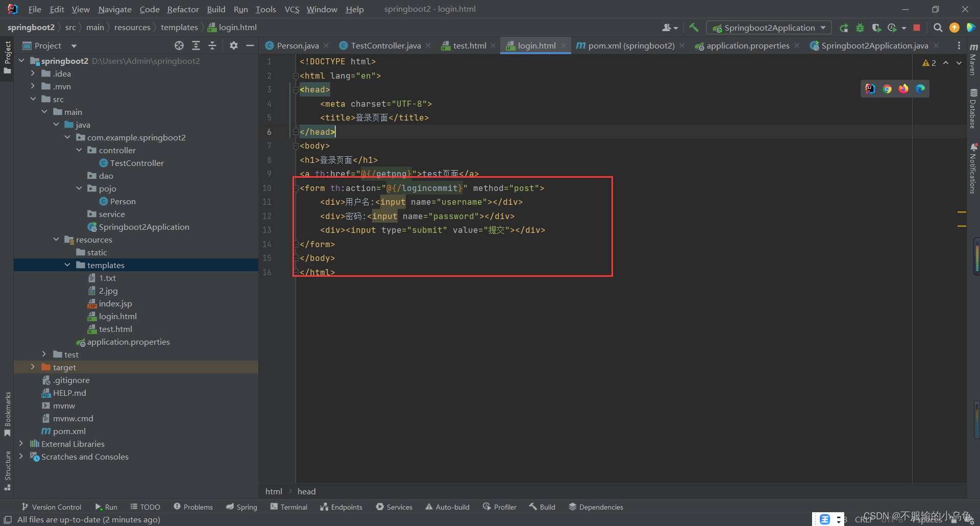Switch to TestController.java editor tab
The height and width of the screenshot is (526, 980).
coord(386,45)
